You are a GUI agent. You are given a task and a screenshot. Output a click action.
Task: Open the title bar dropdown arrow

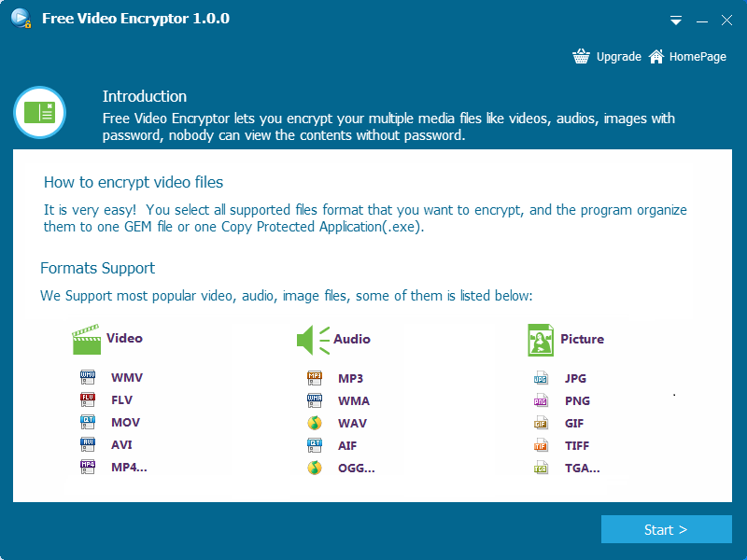pos(675,20)
